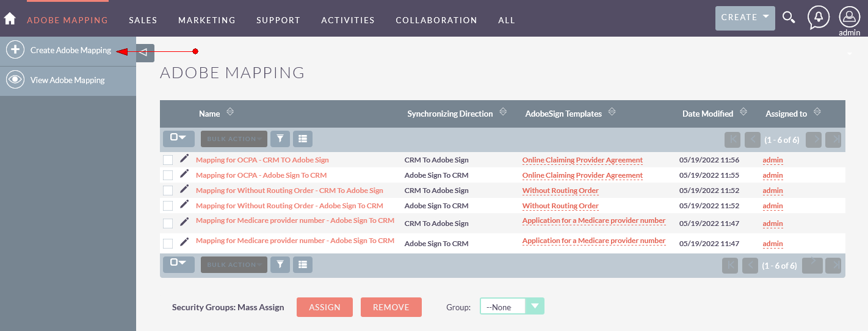This screenshot has height=331, width=868.
Task: Open the bottom column chooser icon
Action: (303, 264)
